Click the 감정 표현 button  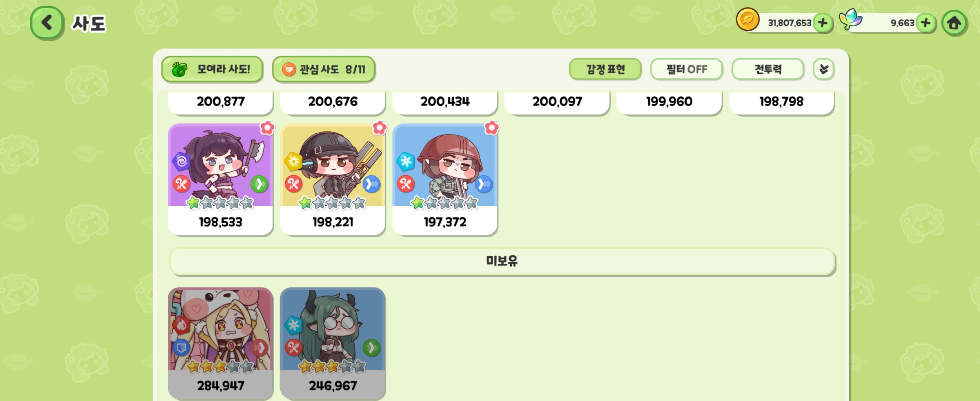point(605,69)
